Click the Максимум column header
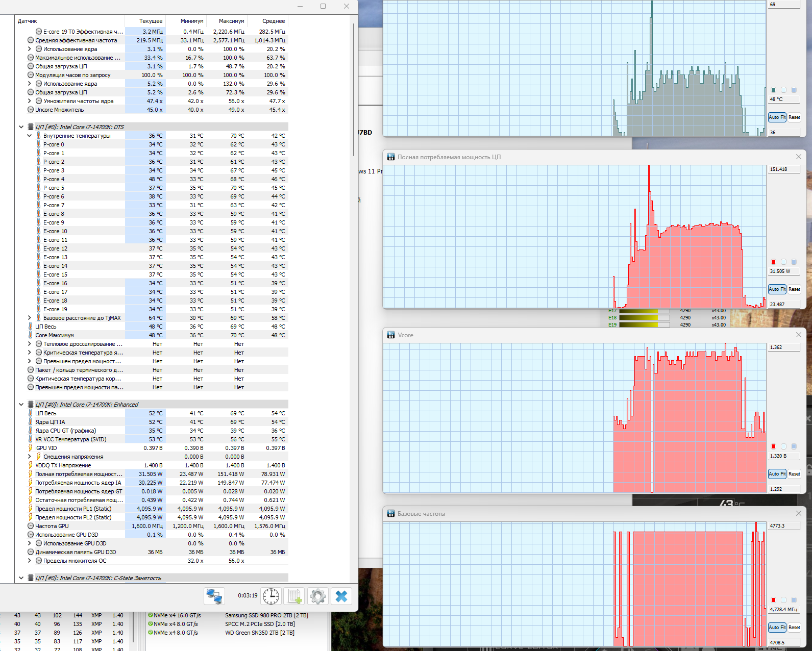The height and width of the screenshot is (651, 812). click(231, 21)
